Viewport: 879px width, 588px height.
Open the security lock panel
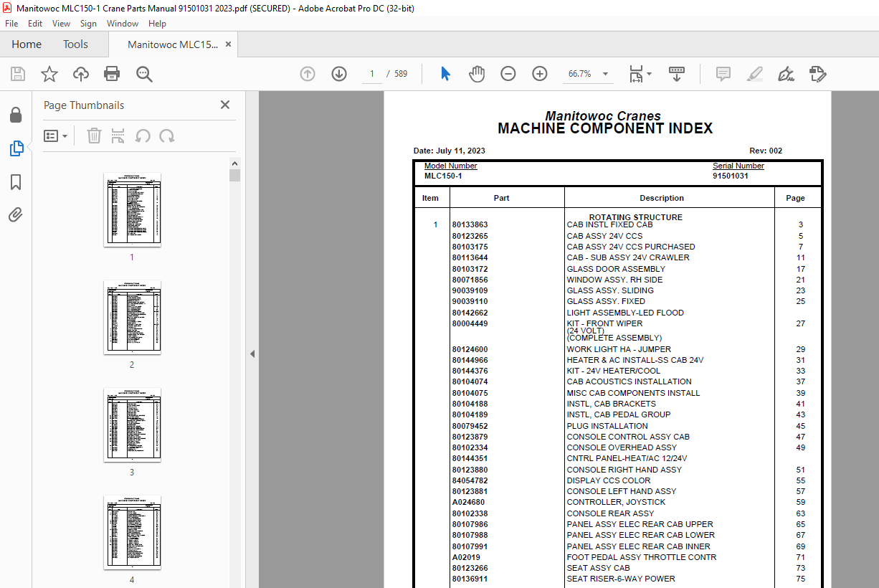[x=16, y=115]
